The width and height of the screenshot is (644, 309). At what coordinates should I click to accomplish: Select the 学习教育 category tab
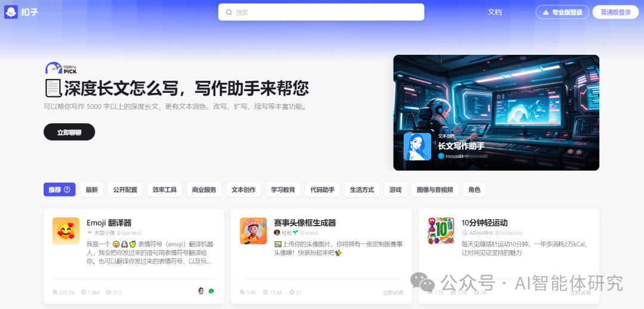coord(283,190)
